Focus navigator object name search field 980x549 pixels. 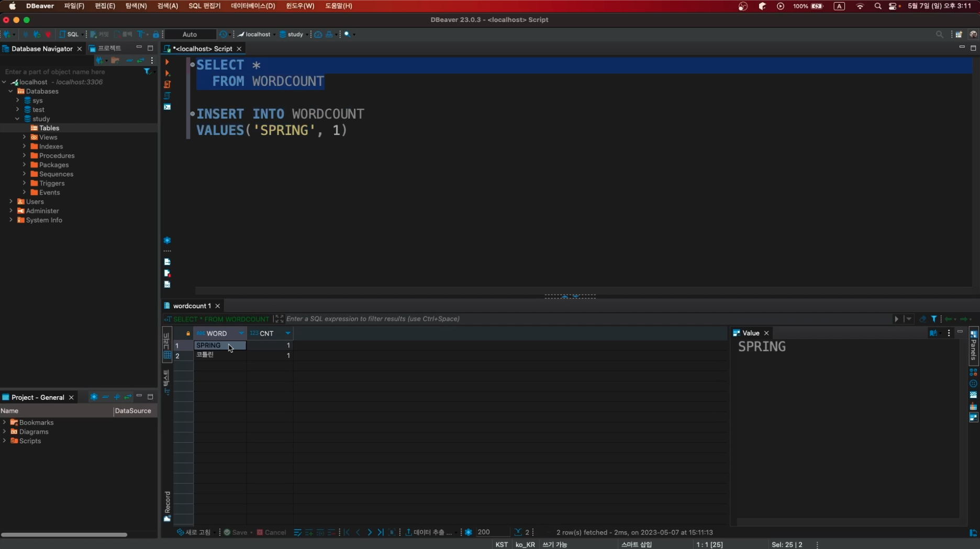[72, 72]
